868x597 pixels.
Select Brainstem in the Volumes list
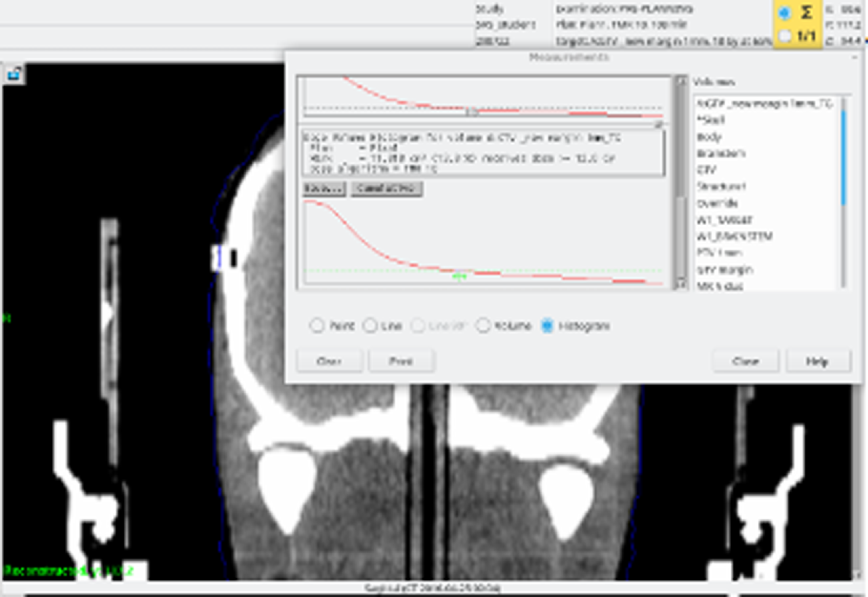(x=721, y=153)
